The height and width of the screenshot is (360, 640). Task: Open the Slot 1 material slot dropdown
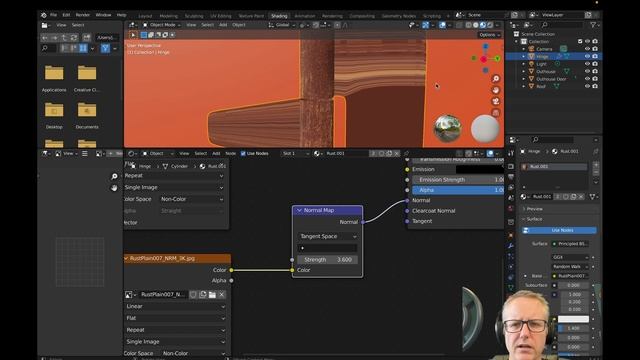(295, 153)
